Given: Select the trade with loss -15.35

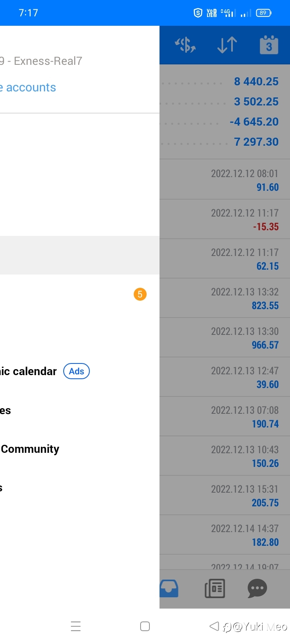Looking at the screenshot, I should point(225,219).
